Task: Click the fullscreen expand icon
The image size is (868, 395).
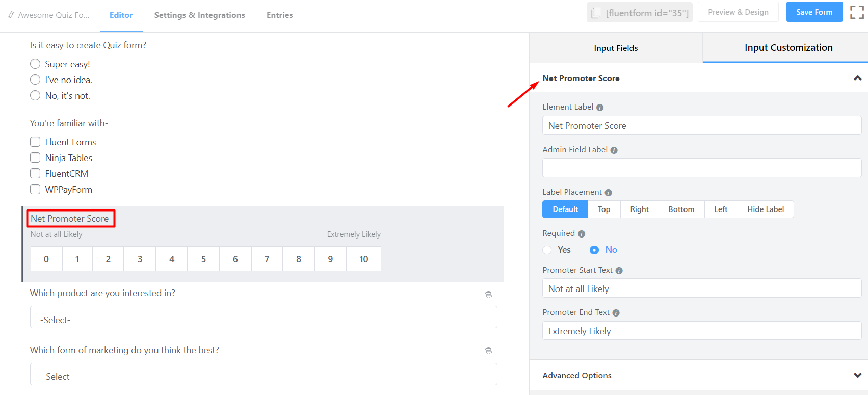Action: [x=857, y=12]
